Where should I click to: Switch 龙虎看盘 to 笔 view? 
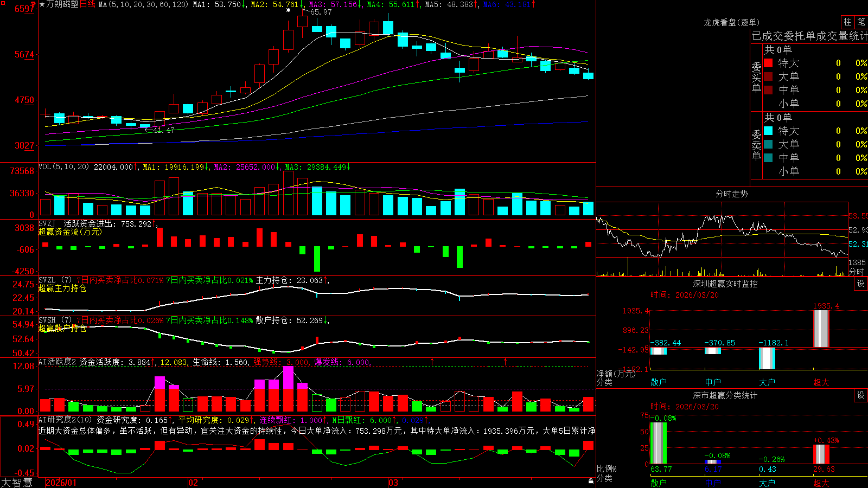click(x=861, y=22)
